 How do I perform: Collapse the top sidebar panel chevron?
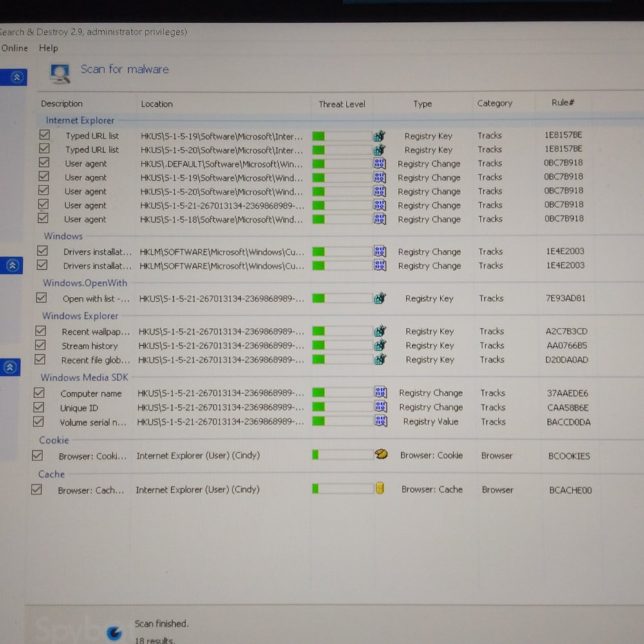(16, 77)
